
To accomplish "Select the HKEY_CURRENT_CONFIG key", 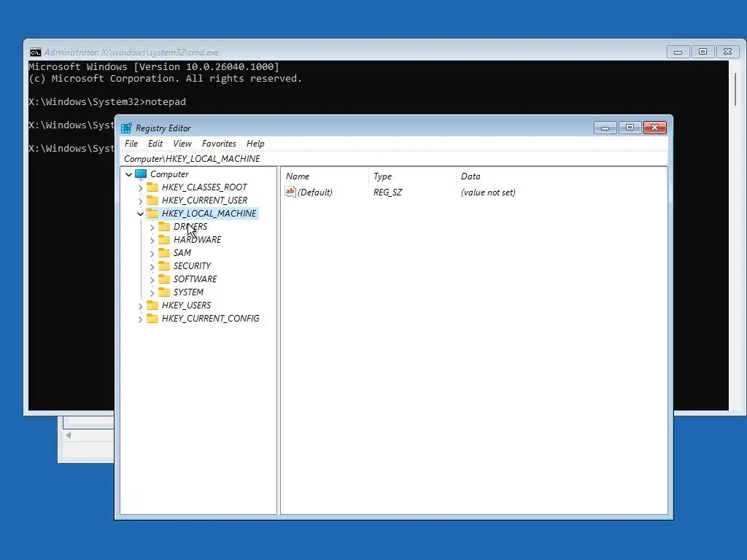I will tap(211, 319).
